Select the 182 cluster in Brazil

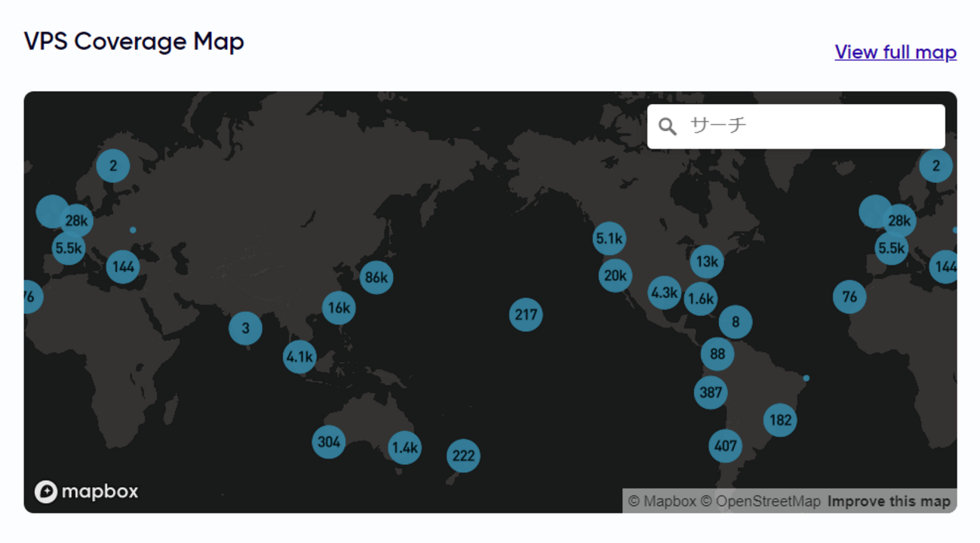[x=780, y=420]
